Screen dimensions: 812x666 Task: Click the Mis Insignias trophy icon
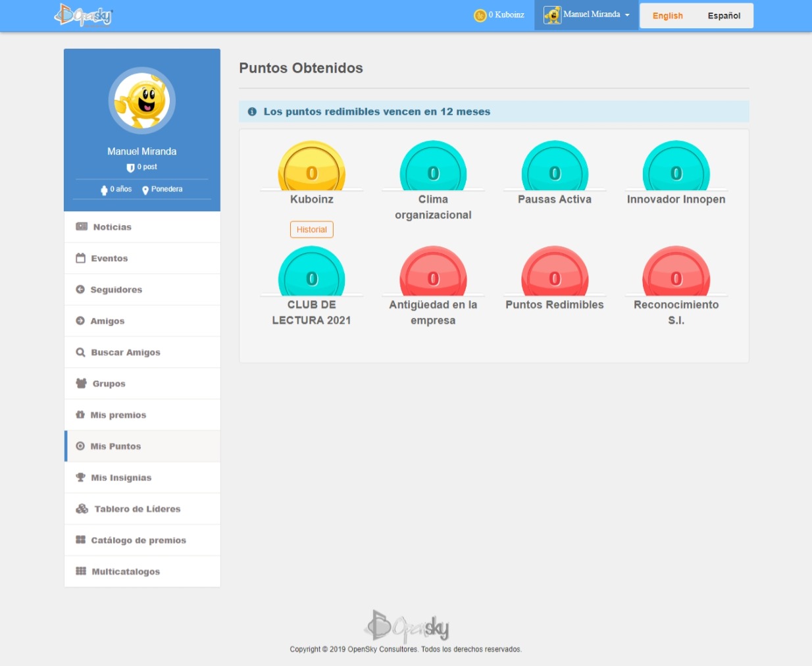point(80,477)
